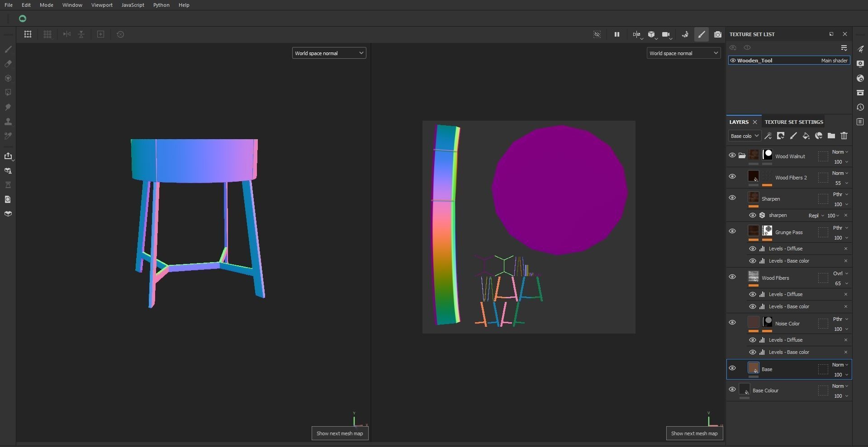868x447 pixels.
Task: Select the Paint brush tool
Action: tap(8, 49)
